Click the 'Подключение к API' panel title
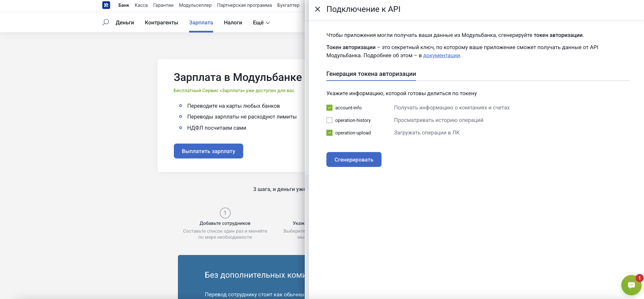644x299 pixels. click(x=363, y=9)
